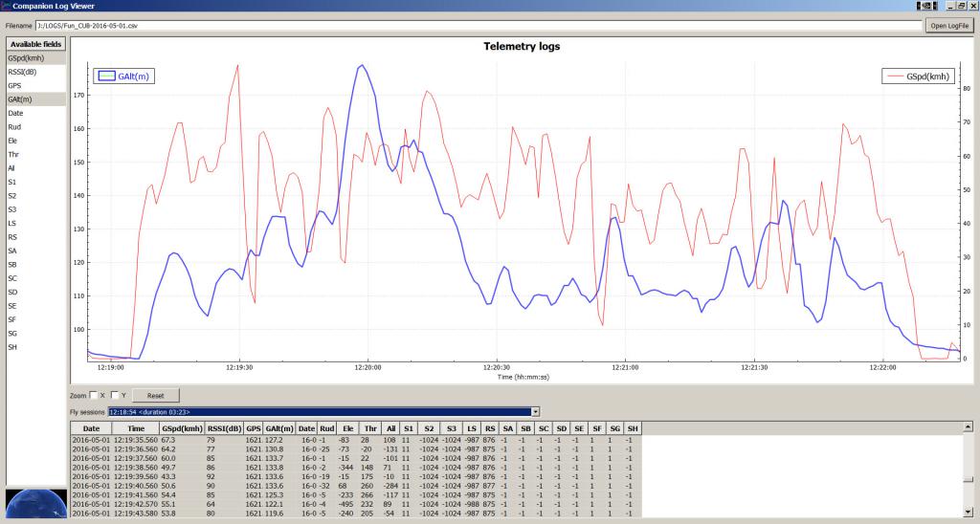This screenshot has width=980, height=524.
Task: Click the GAlt(m) blue legend swatch
Action: 107,76
